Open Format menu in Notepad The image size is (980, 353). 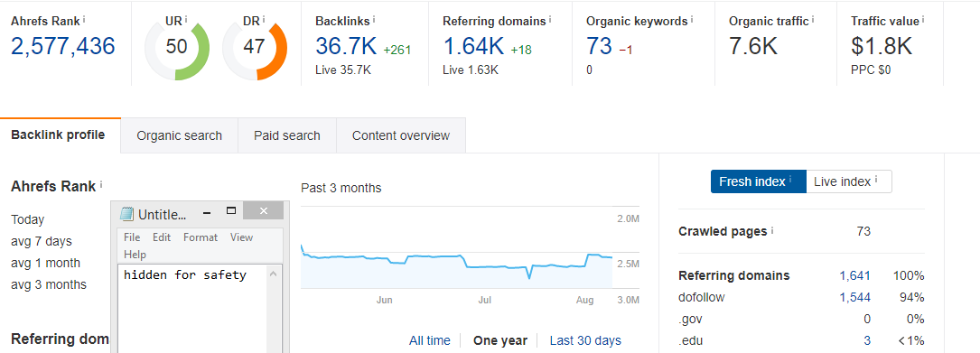point(201,237)
